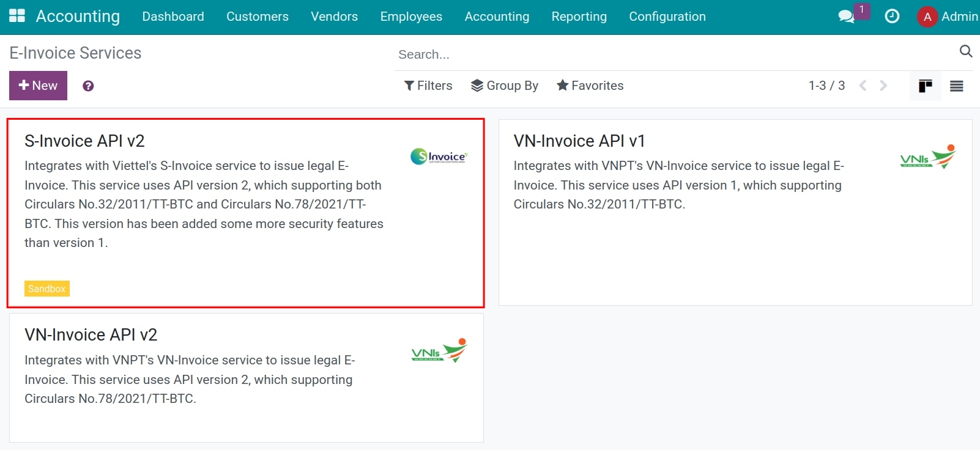The height and width of the screenshot is (450, 980).
Task: Open the Employees menu
Action: pos(411,17)
